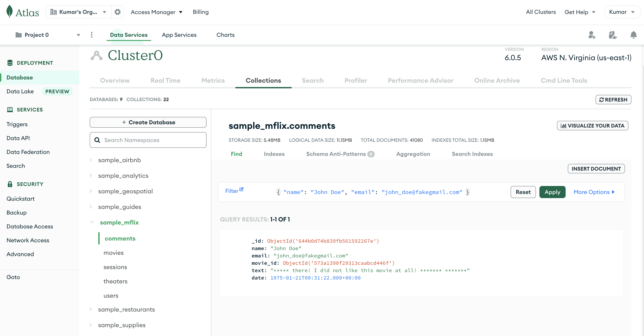Open Triggers in the sidebar
644x336 pixels.
[x=17, y=124]
